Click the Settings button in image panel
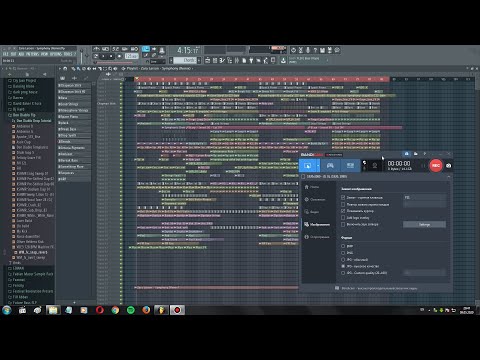 [424, 225]
